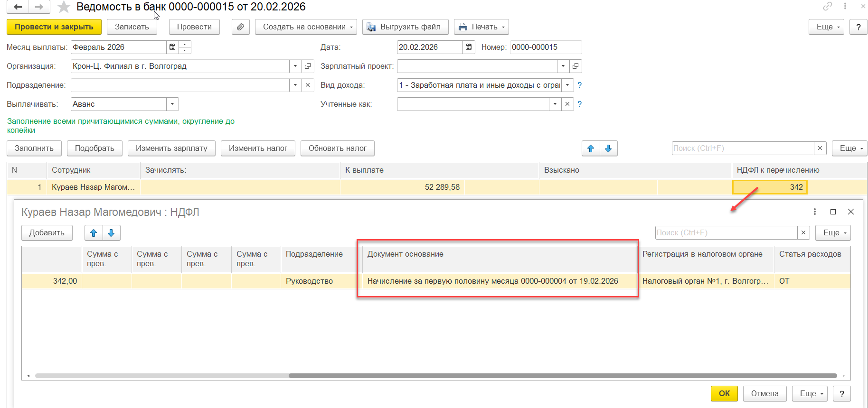Screen dimensions: 868x408
Task: Open help in НДФЛ dialog footer
Action: [x=842, y=394]
